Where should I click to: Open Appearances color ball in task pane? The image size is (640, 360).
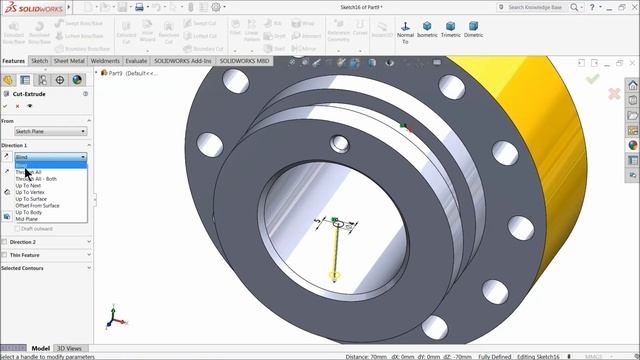pos(633,145)
